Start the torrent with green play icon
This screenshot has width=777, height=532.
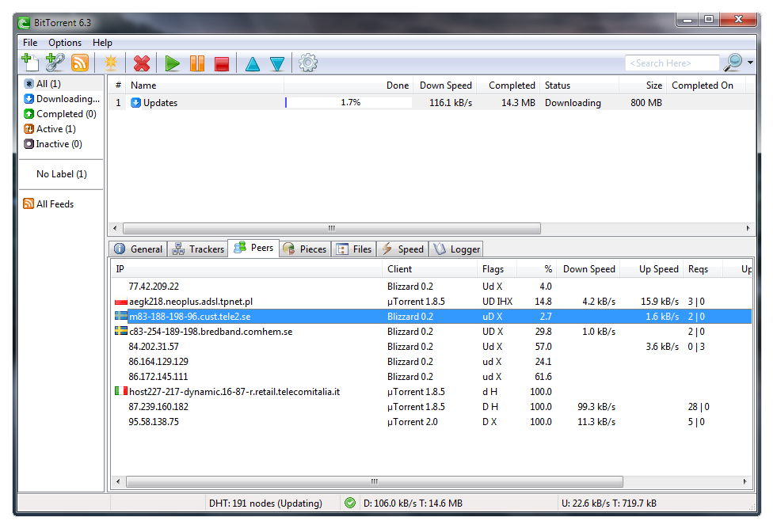tap(172, 63)
